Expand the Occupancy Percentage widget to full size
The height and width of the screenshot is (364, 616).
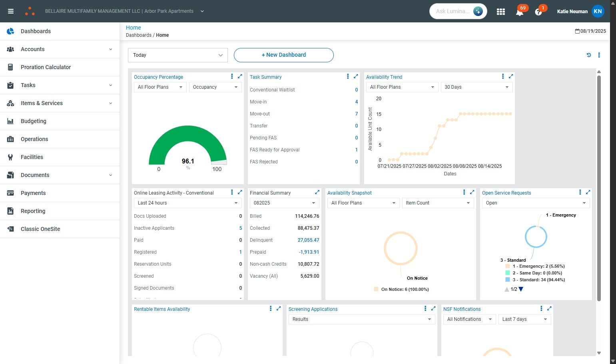[240, 76]
